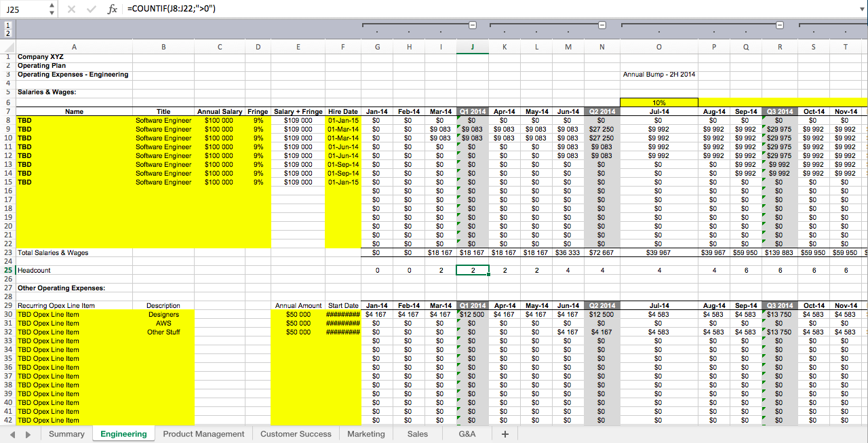Screen dimensions: 868x443
Task: Select the Engineering sheet tab
Action: [123, 434]
